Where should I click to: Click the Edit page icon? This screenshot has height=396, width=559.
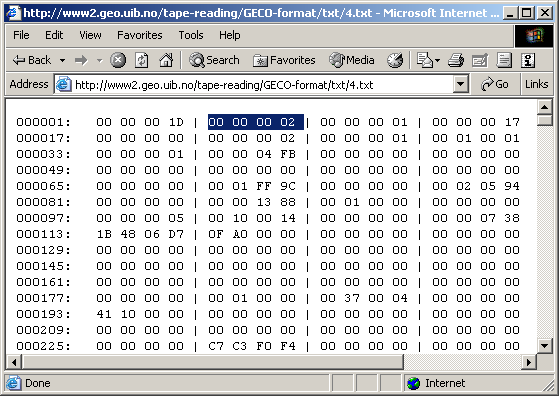(480, 60)
